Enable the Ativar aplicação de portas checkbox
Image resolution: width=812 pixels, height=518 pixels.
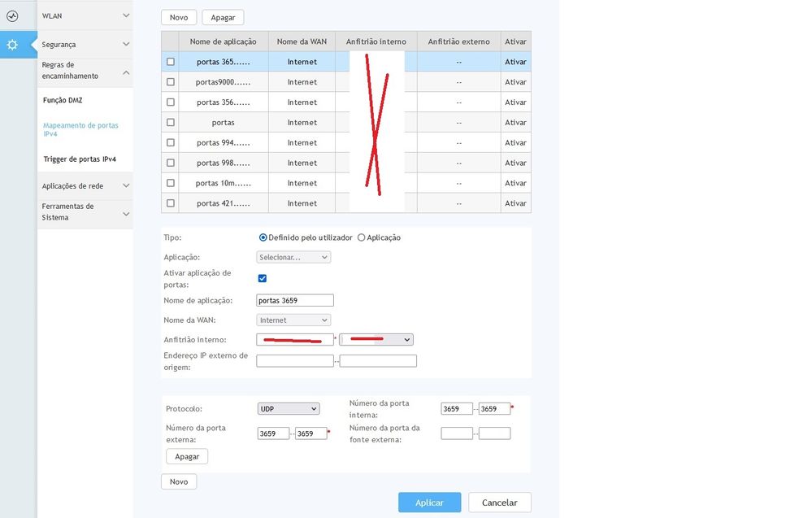click(263, 278)
